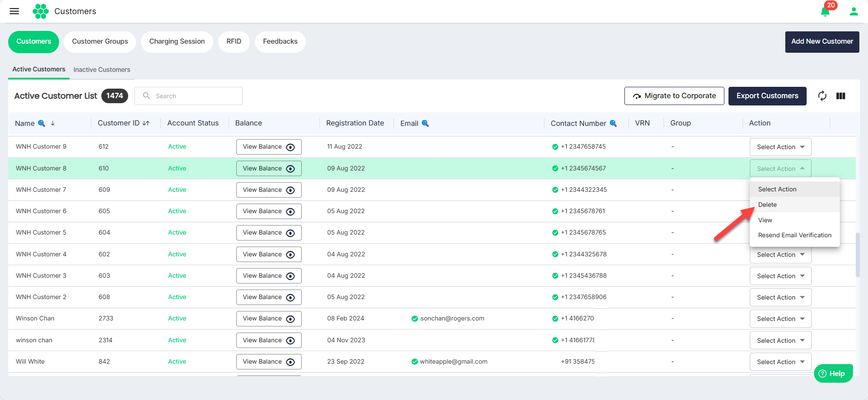Screen dimensions: 868x400
Task: Open the Feedbacks tab
Action: (x=280, y=41)
